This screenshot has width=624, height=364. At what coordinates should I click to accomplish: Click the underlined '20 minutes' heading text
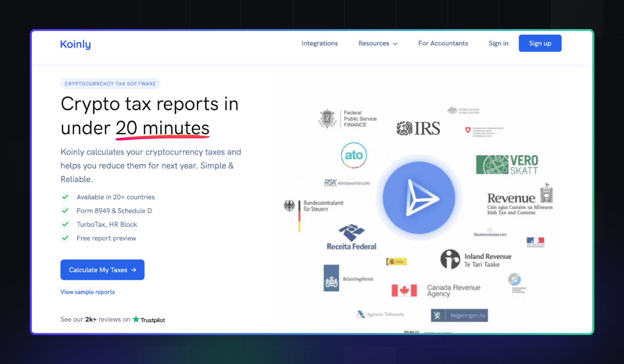click(162, 128)
